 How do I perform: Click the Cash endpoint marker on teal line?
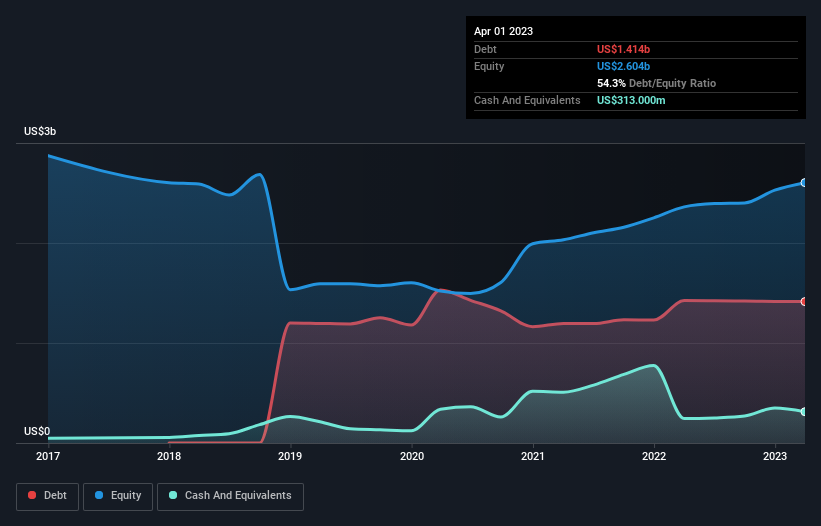tap(804, 412)
